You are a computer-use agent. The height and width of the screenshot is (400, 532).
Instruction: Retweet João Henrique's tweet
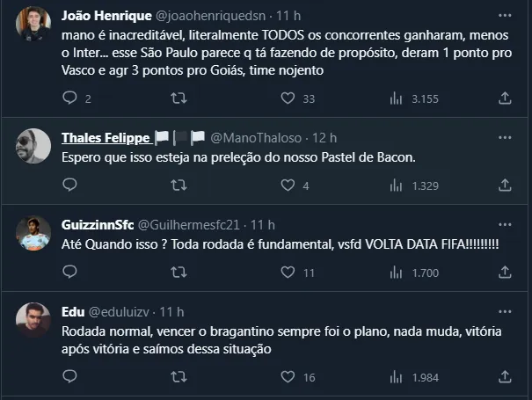click(177, 99)
